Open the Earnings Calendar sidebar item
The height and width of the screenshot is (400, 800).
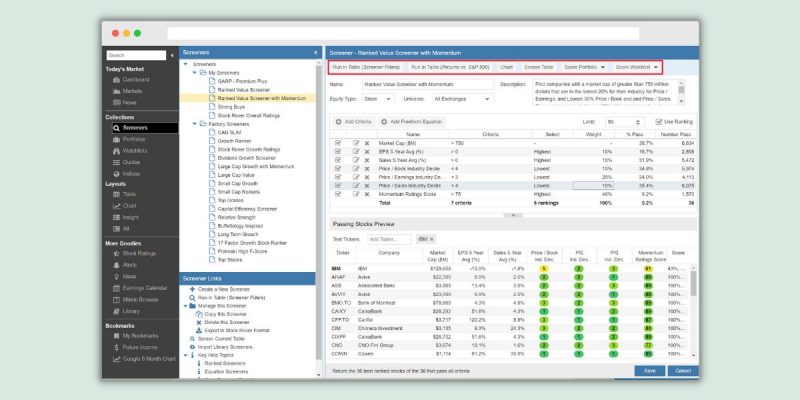pyautogui.click(x=143, y=262)
